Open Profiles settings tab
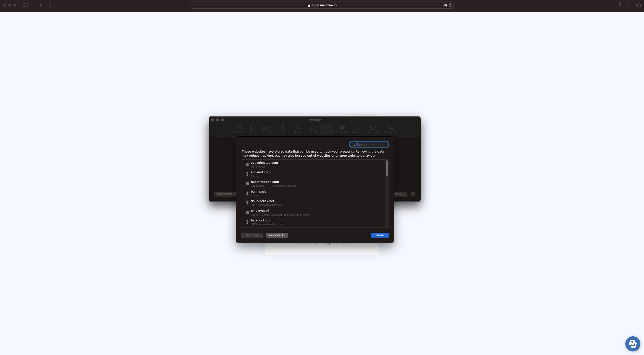Screen dimensions: 644x355 (x=357, y=129)
